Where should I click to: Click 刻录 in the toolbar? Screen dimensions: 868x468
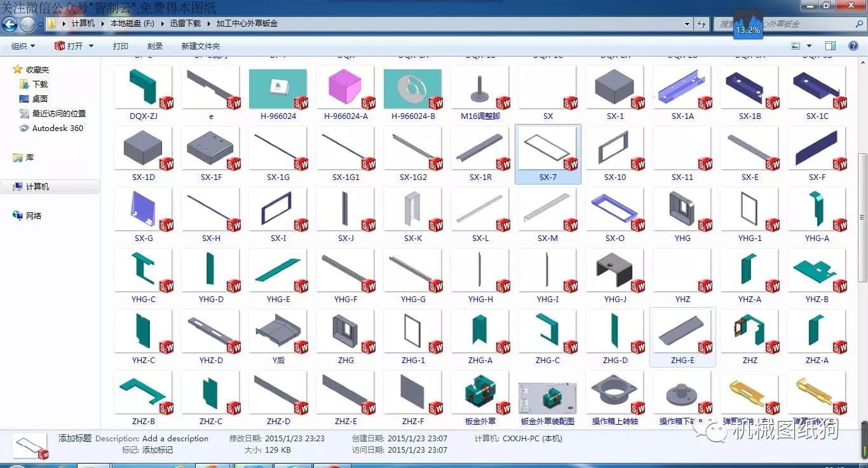tap(155, 46)
